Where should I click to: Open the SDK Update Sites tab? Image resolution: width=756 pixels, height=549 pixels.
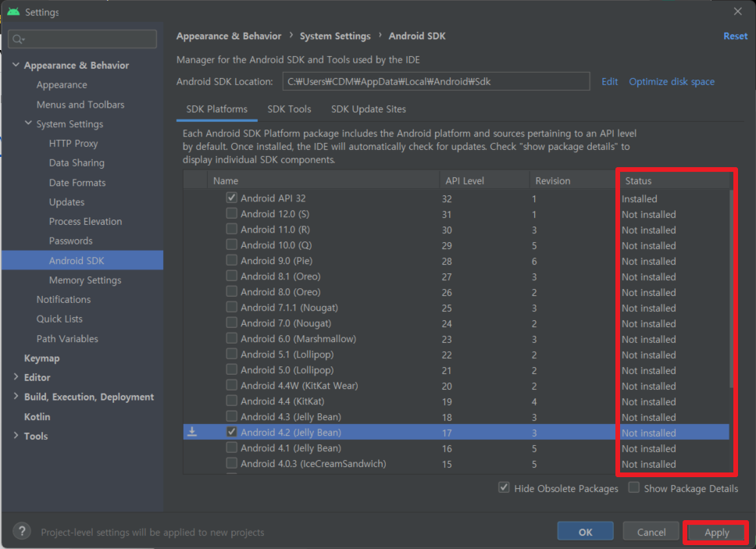pyautogui.click(x=369, y=109)
